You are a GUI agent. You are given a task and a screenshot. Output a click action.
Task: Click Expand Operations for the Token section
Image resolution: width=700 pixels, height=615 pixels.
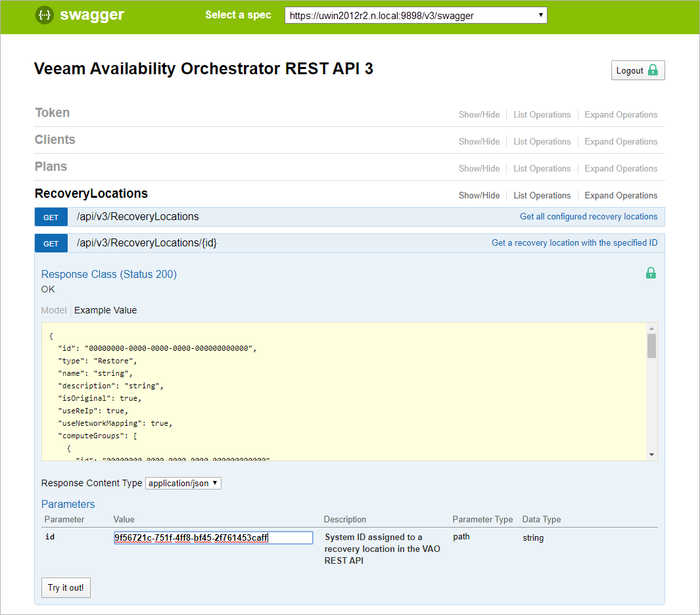(621, 115)
